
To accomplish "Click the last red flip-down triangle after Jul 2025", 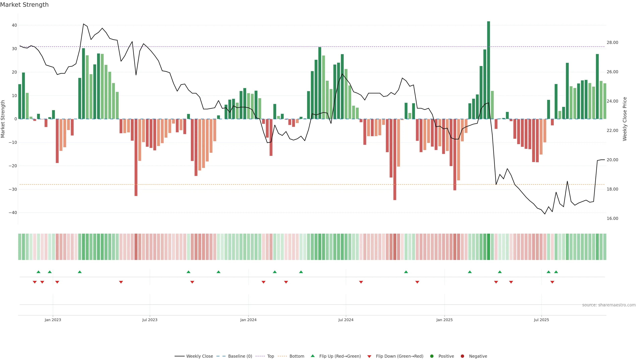I will [552, 282].
